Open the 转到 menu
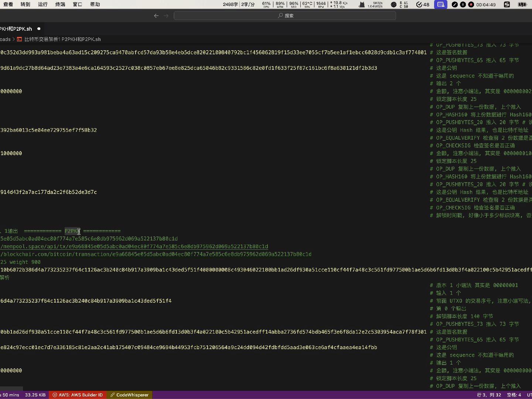532x399 pixels. coord(25,4)
